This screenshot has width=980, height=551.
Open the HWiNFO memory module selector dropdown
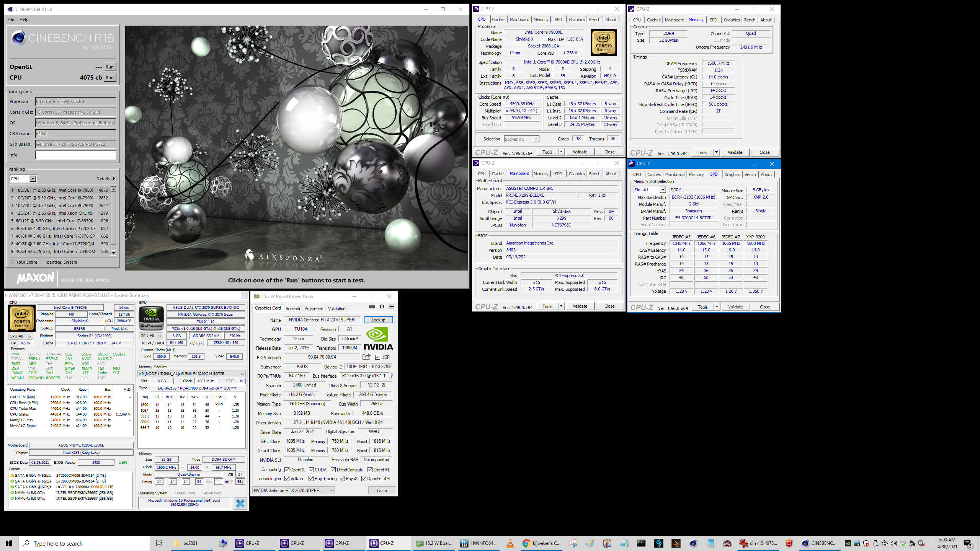(x=191, y=373)
